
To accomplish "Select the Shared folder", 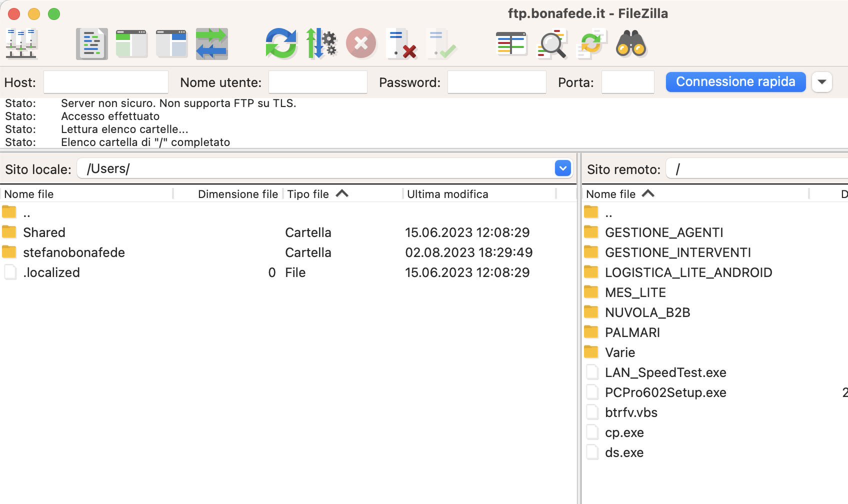I will click(288, 232).
